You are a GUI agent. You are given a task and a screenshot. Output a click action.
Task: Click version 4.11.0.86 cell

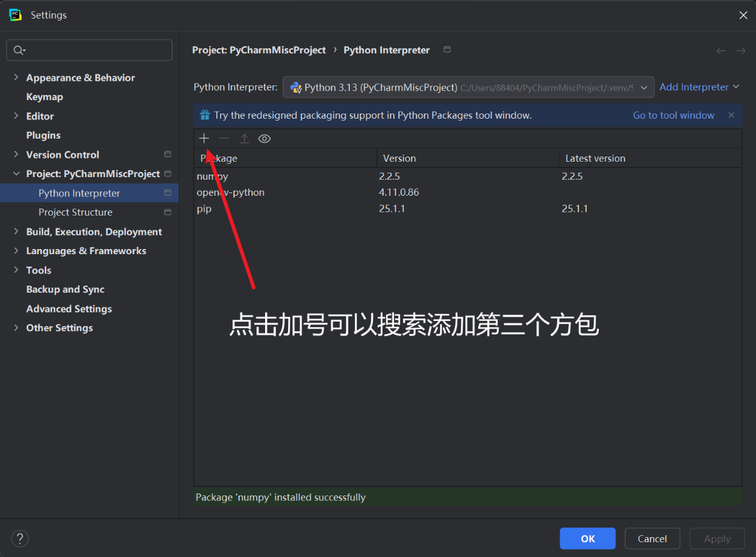click(x=399, y=192)
